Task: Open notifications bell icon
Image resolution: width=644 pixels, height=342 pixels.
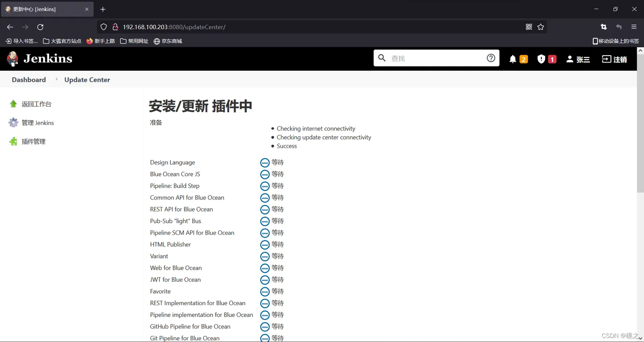Action: click(513, 59)
